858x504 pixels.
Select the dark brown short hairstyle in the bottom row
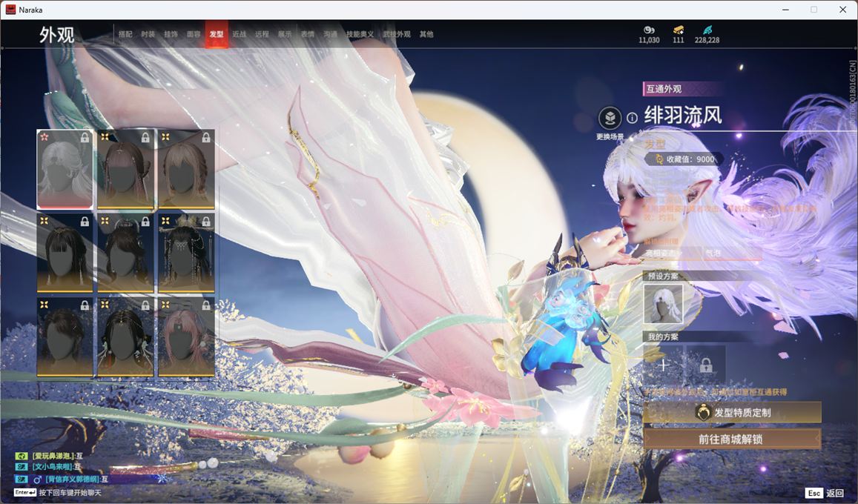point(65,336)
